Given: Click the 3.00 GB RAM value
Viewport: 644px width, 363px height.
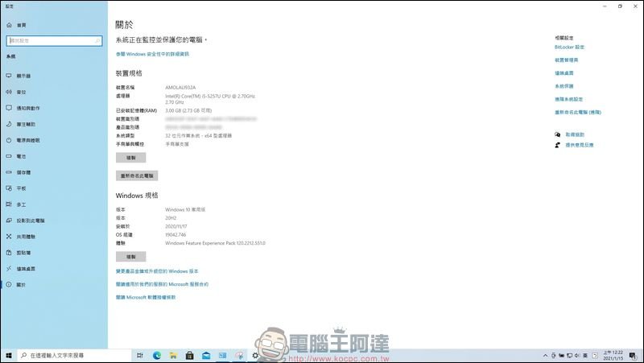Looking at the screenshot, I should tap(188, 110).
